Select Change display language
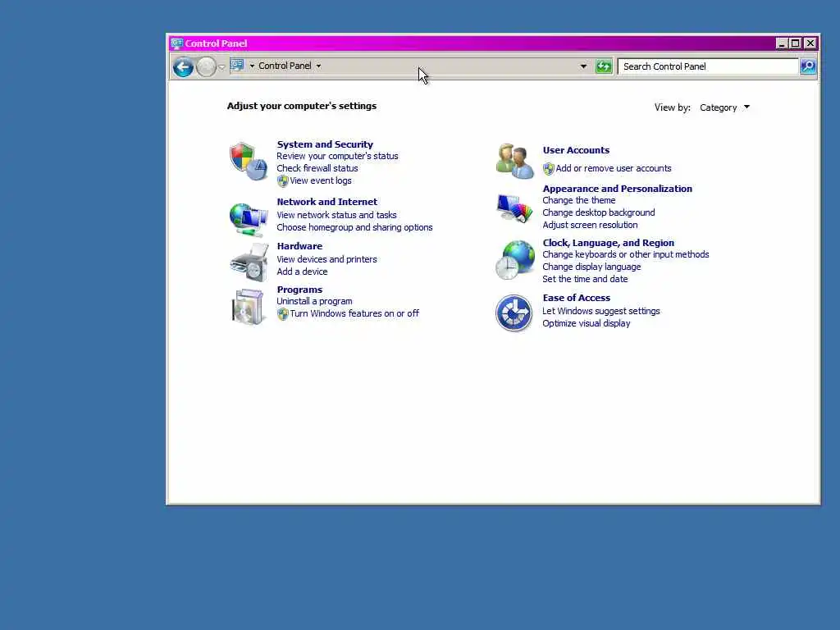This screenshot has width=840, height=630. pos(591,267)
